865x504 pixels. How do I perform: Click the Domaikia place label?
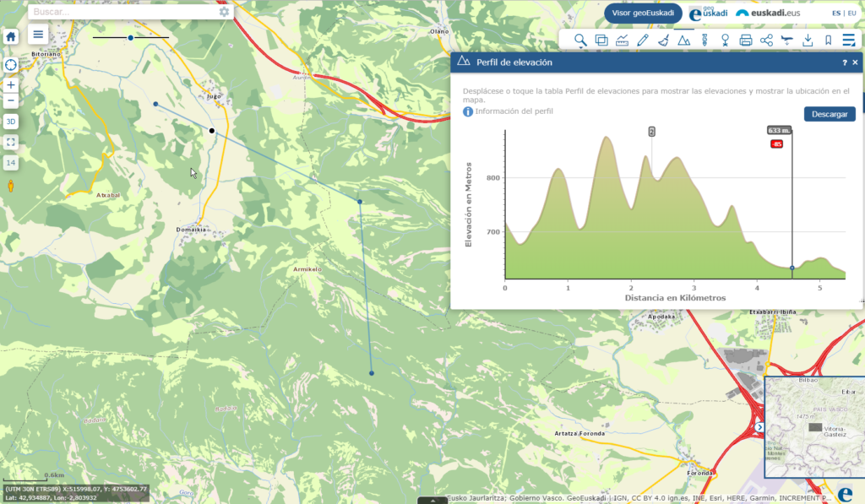[191, 230]
